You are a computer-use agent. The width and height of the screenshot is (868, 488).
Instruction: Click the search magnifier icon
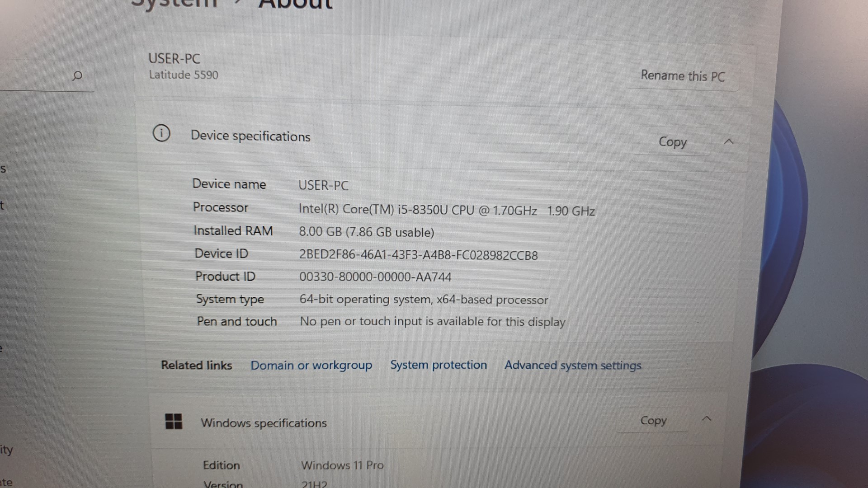click(77, 76)
